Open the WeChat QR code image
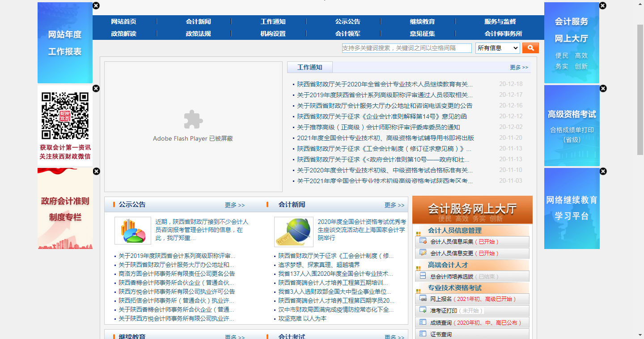Screen dimensions: 644x339 (x=65, y=116)
